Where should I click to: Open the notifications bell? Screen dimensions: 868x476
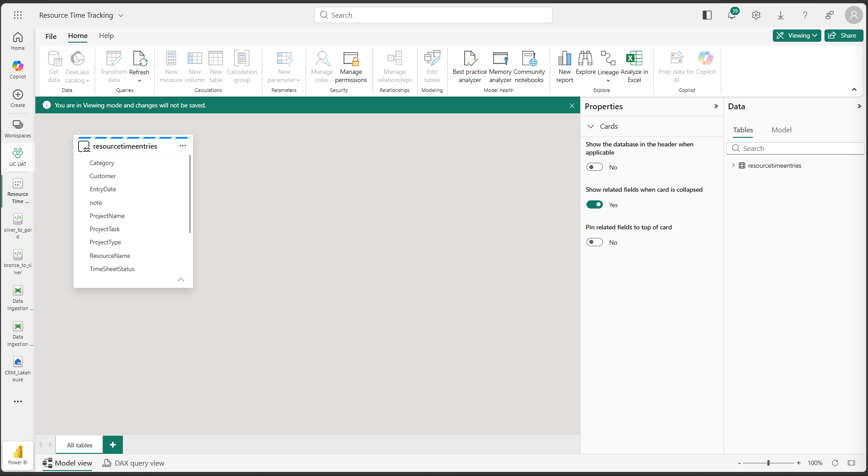click(732, 15)
